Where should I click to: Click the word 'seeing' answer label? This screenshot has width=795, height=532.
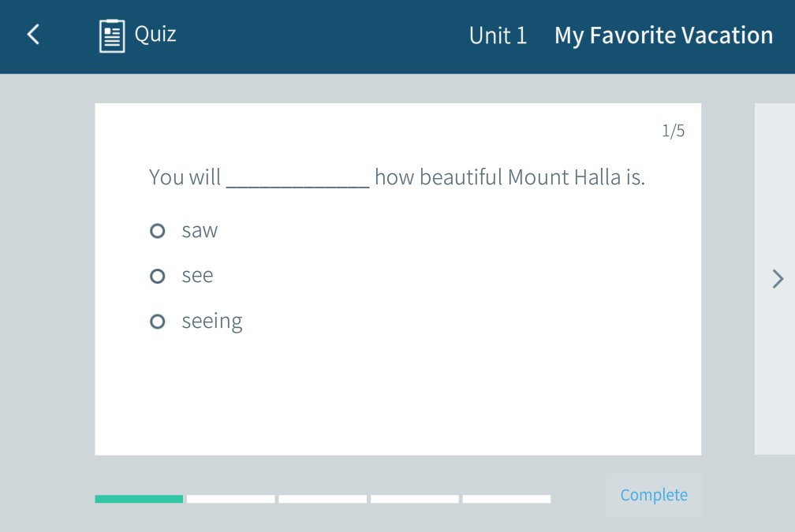(x=212, y=322)
